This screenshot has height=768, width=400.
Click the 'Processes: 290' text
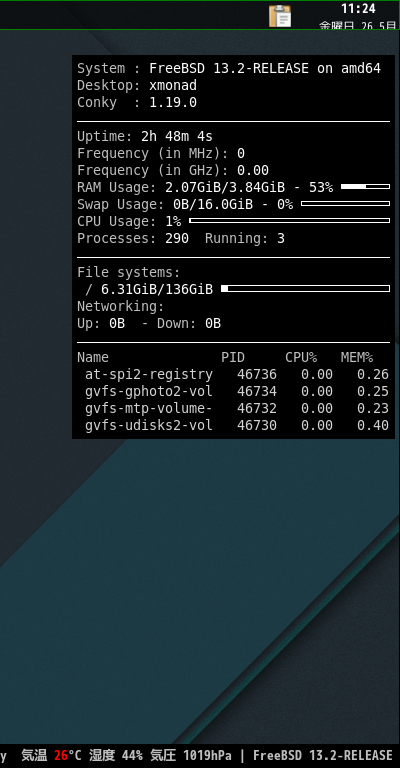tap(133, 239)
